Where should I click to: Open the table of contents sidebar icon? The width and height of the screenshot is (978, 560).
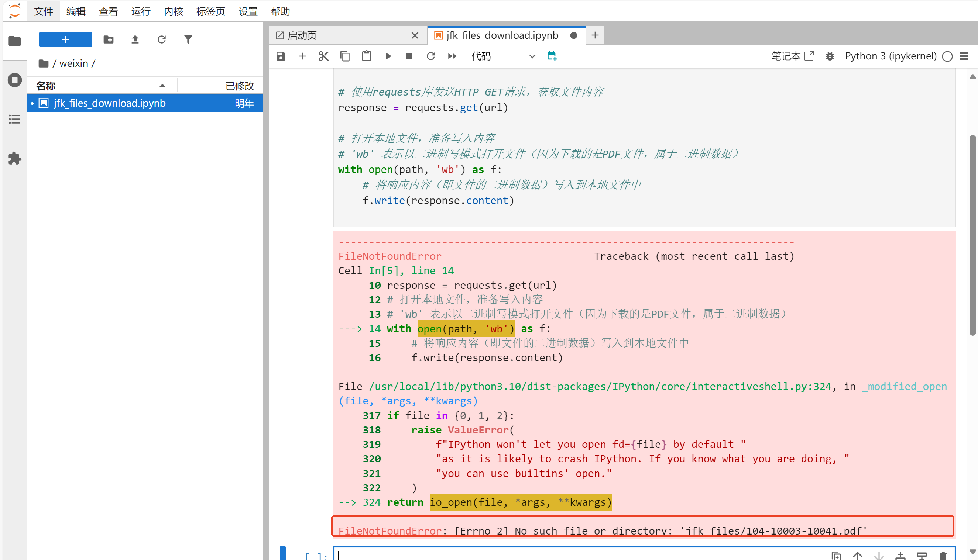(15, 119)
